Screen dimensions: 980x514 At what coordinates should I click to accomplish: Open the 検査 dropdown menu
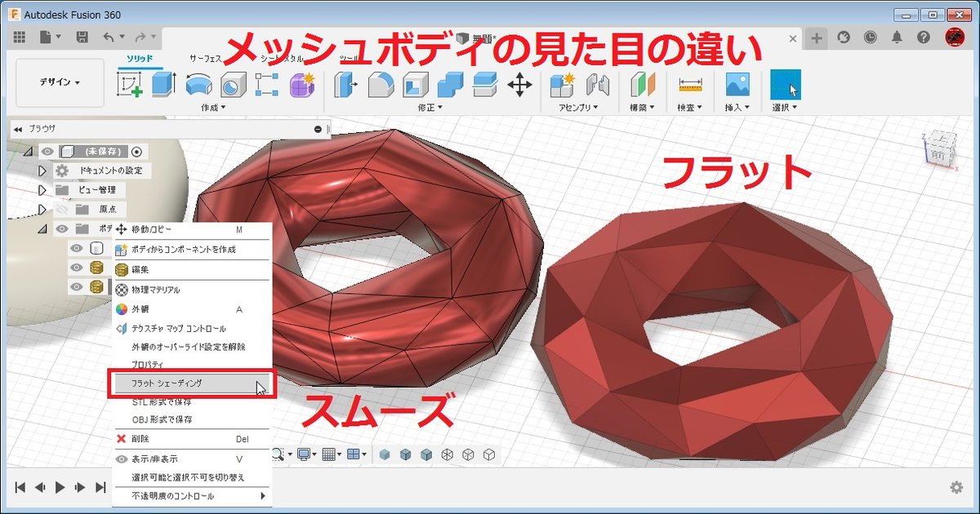(x=691, y=108)
